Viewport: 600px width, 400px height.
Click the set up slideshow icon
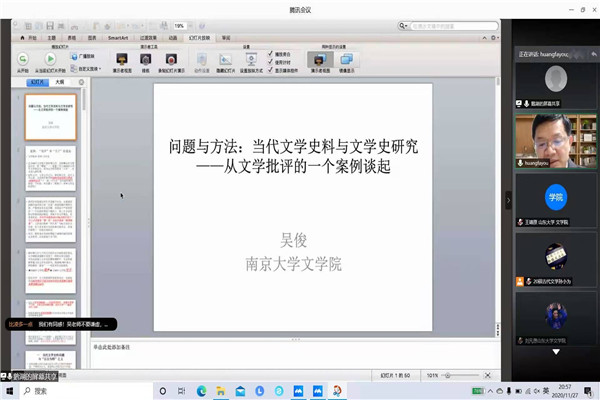coord(249,60)
